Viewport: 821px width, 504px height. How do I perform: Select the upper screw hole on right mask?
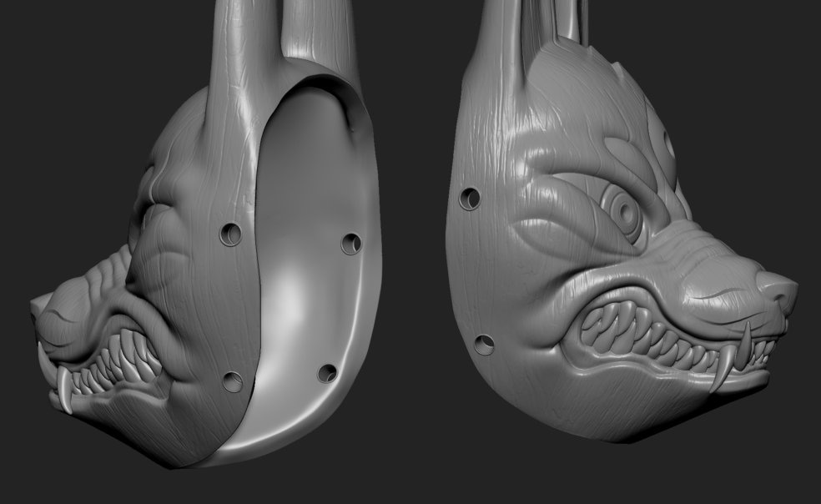click(469, 199)
